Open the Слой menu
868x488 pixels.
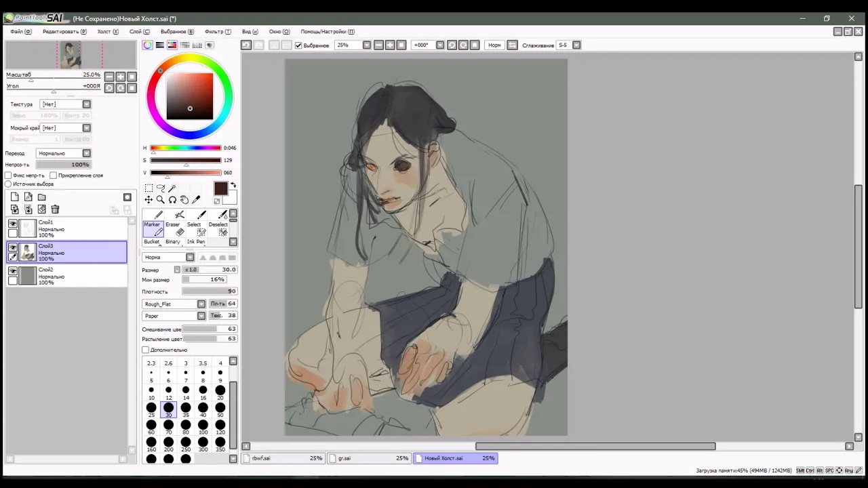(x=140, y=32)
